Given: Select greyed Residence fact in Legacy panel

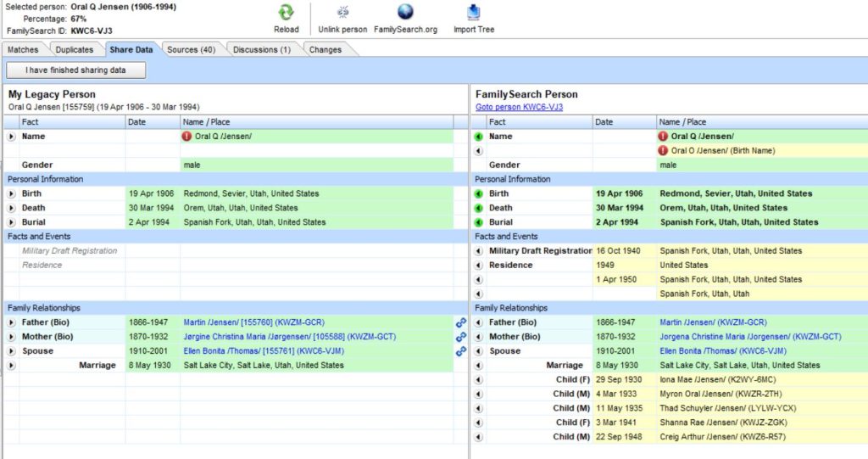Looking at the screenshot, I should click(x=42, y=265).
